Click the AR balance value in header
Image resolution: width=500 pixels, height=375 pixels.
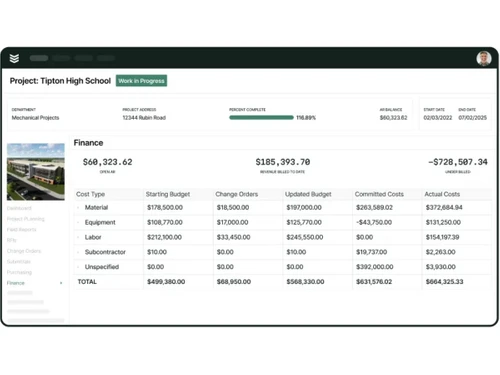393,118
